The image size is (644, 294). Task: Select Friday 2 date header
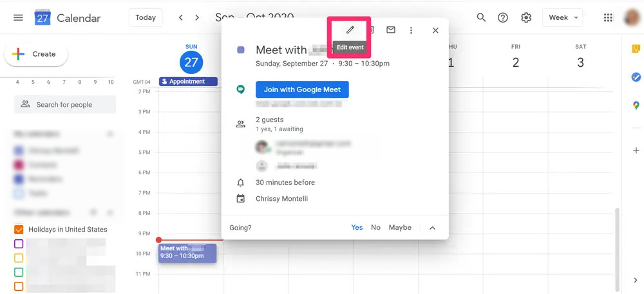point(515,62)
